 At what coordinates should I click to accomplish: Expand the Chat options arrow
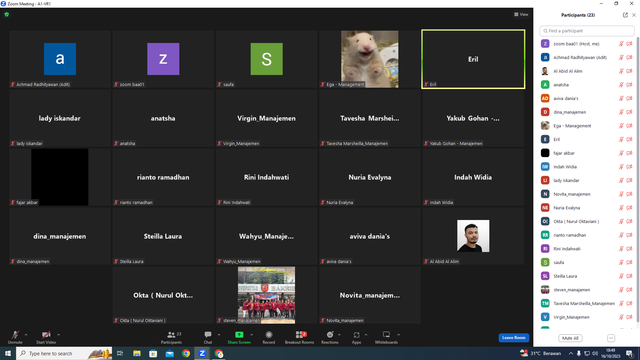[219, 335]
